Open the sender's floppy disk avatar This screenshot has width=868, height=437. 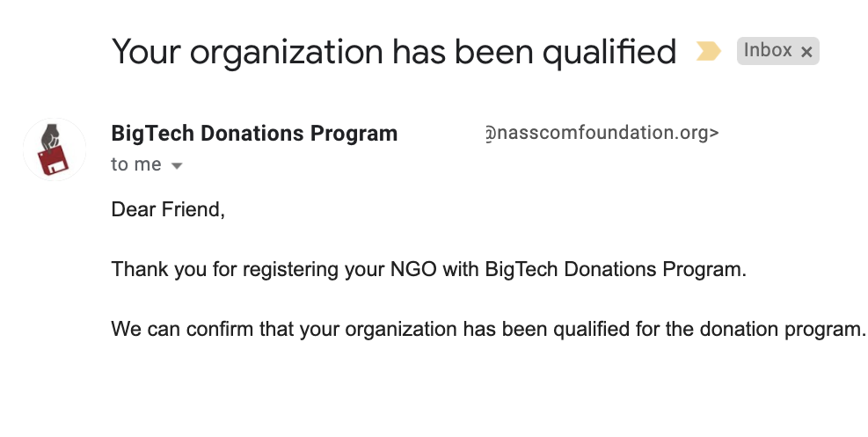[x=55, y=149]
